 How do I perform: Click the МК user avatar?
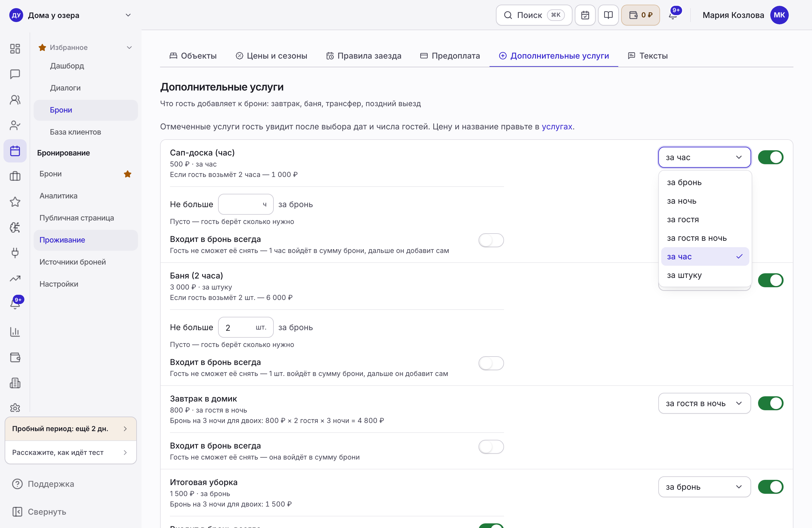coord(779,15)
